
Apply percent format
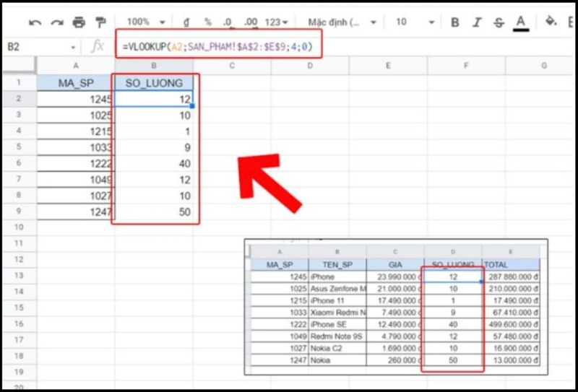coord(208,22)
